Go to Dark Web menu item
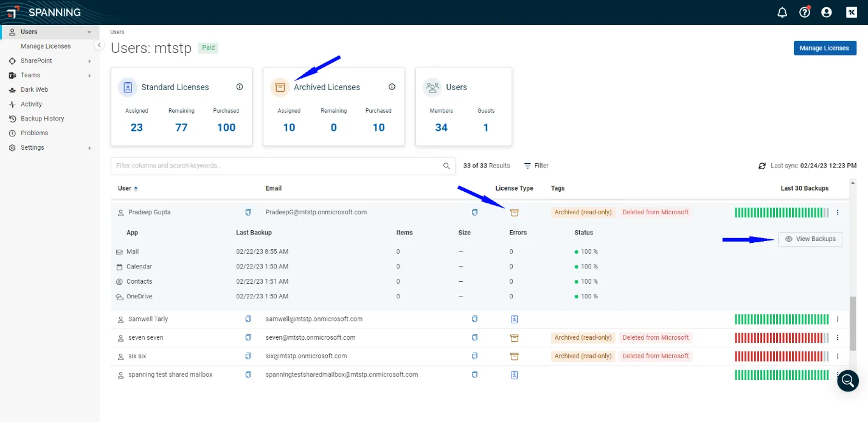868x422 pixels. click(34, 90)
